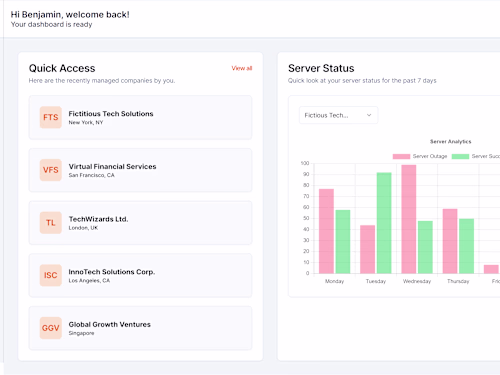
Task: Click the 'San Francisco, CA' location text
Action: (91, 175)
